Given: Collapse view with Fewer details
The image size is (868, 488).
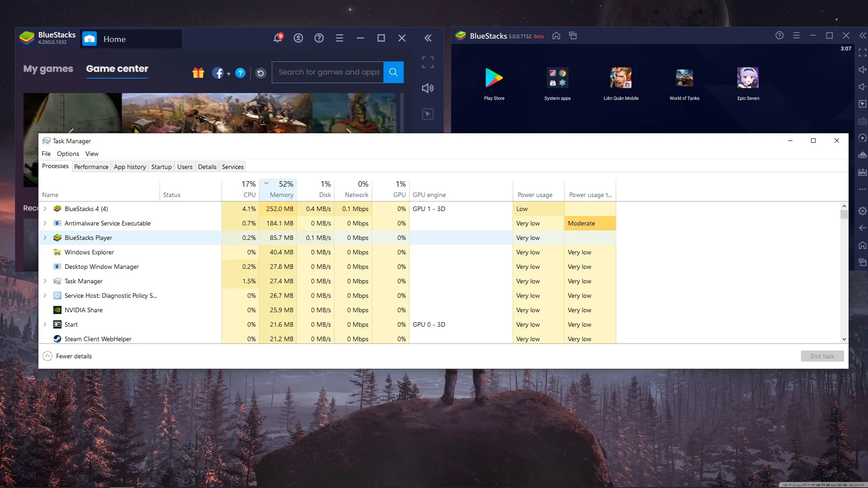Looking at the screenshot, I should 67,356.
